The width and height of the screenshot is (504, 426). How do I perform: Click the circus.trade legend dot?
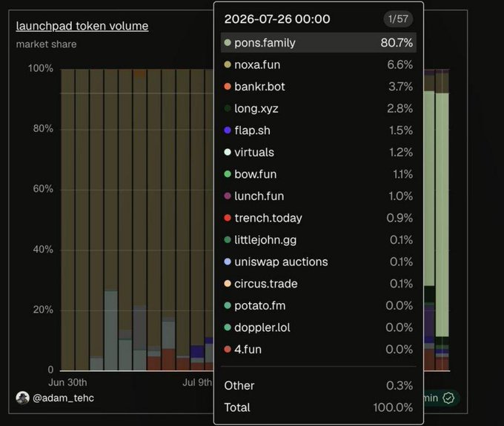coord(228,284)
